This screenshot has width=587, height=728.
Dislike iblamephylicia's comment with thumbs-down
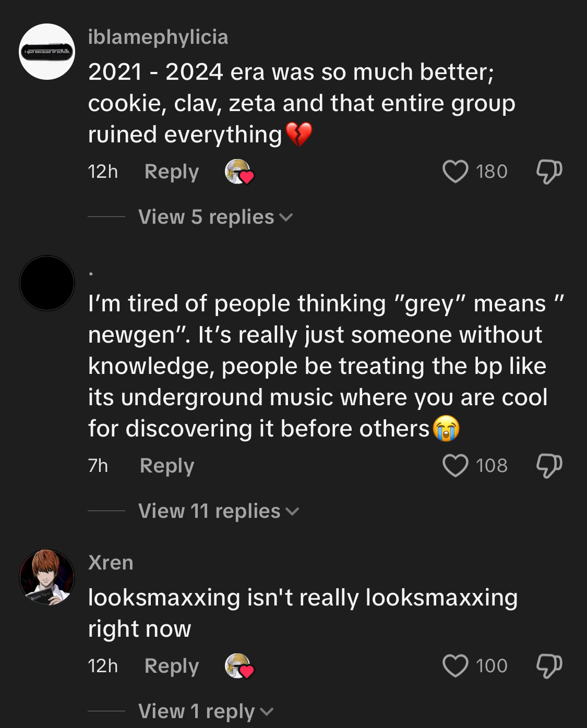tap(549, 172)
